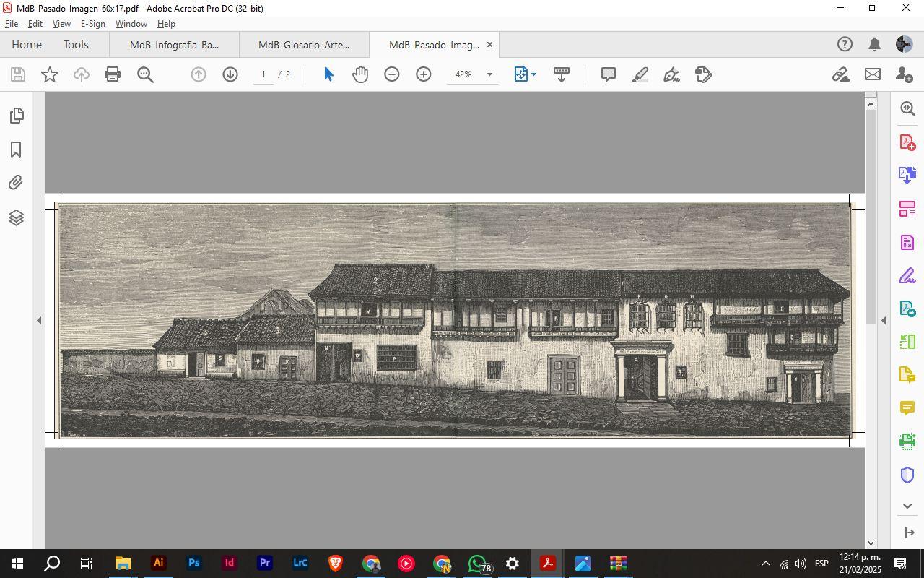Open the Edit menu
924x578 pixels.
pos(35,24)
